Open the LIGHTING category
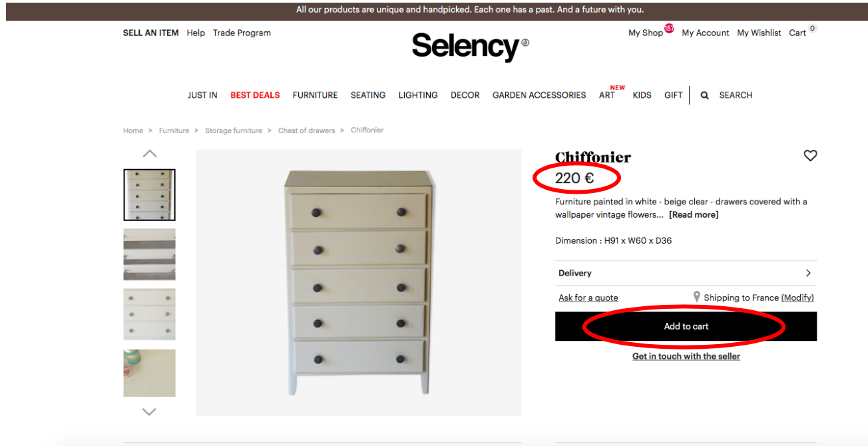This screenshot has width=868, height=446. [x=418, y=95]
